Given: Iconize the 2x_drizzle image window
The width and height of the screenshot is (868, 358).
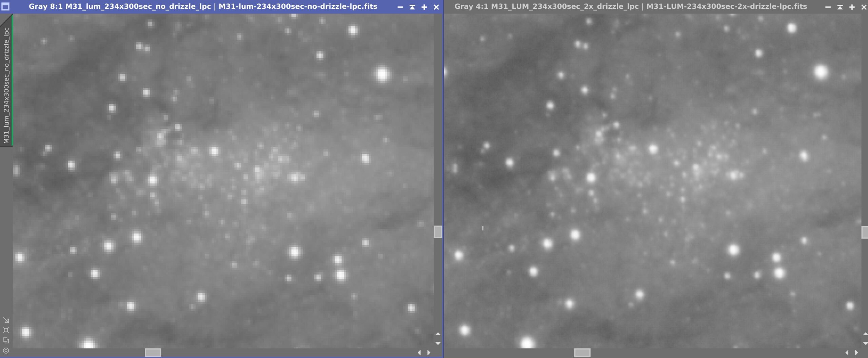Looking at the screenshot, I should click(828, 7).
